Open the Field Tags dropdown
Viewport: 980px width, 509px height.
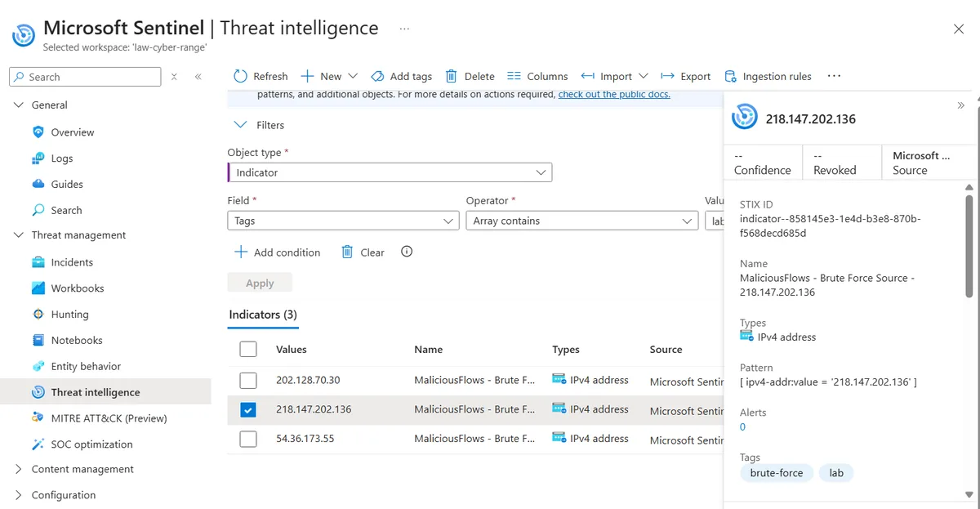[343, 221]
